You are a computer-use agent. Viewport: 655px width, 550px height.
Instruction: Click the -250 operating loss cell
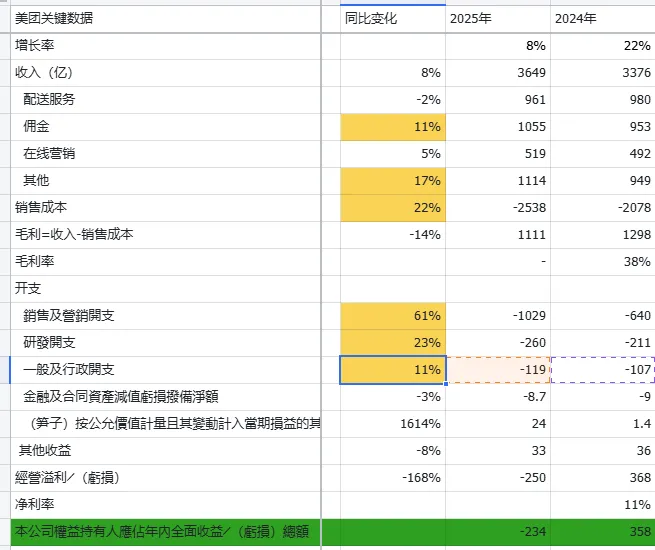coord(498,478)
